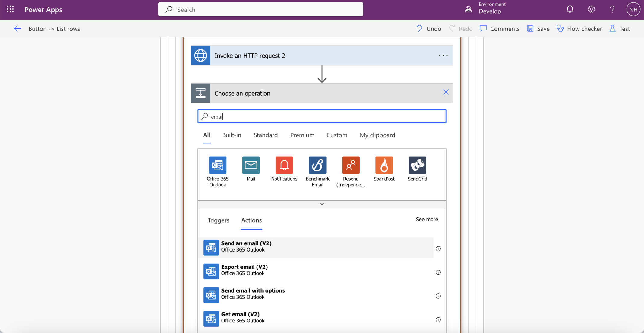Screen dimensions: 644x333
Task: Switch to the Premium connectors tab
Action: pos(302,135)
